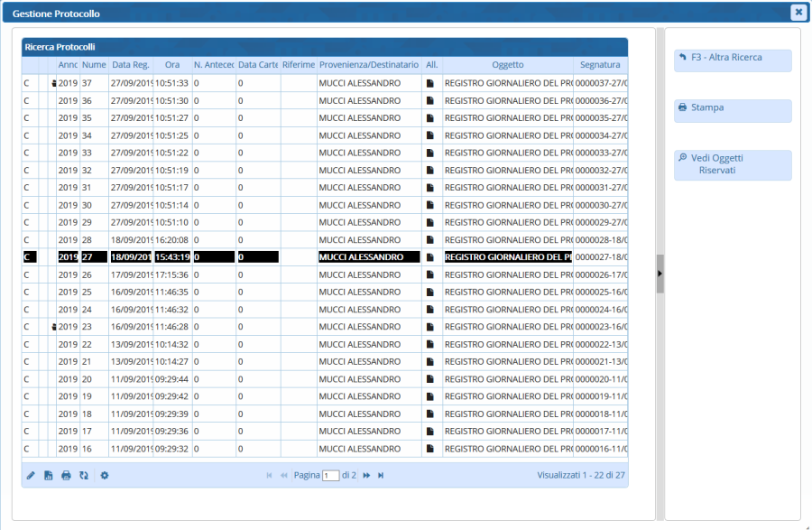Image resolution: width=812 pixels, height=530 pixels.
Task: Sort by Provenienza/Destinatario column header
Action: tap(368, 65)
